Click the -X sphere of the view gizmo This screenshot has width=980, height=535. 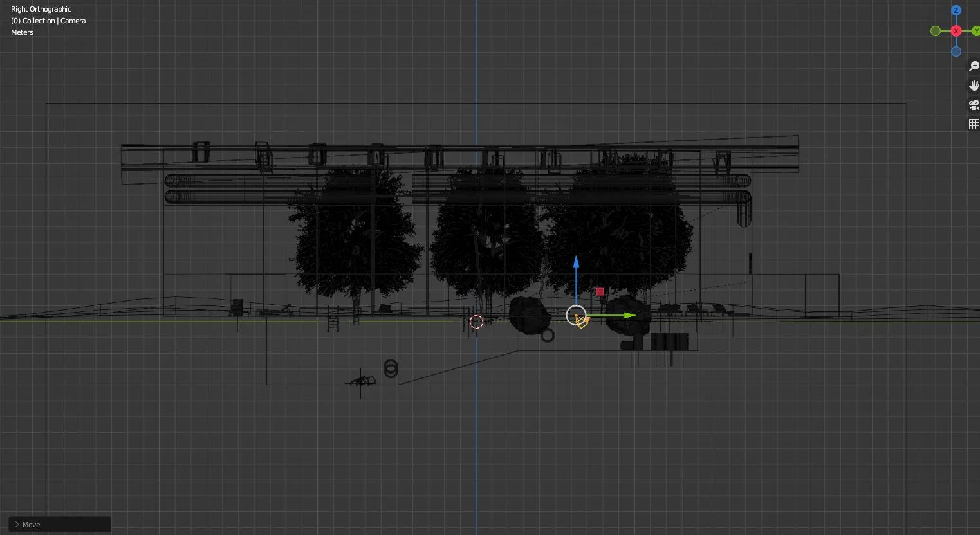tap(956, 30)
